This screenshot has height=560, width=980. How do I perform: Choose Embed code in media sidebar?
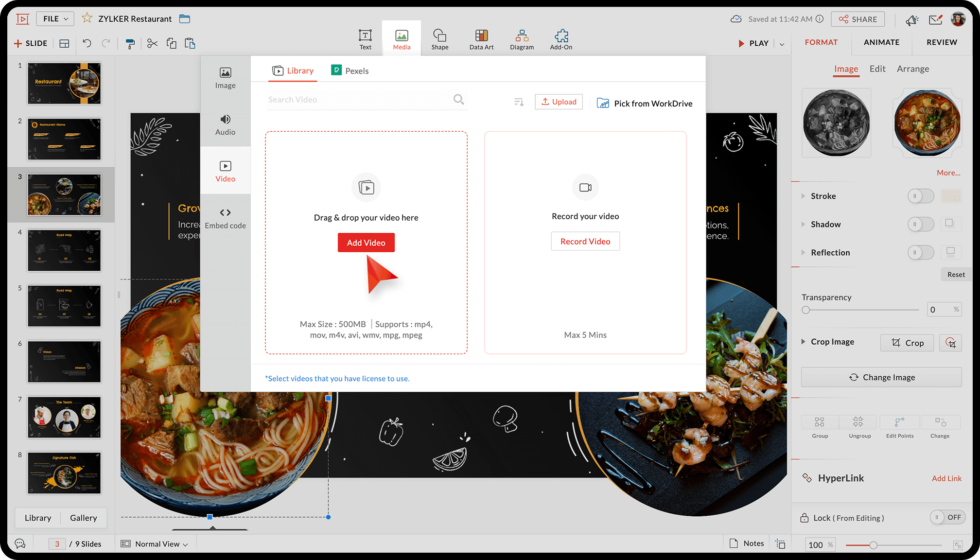click(x=225, y=218)
